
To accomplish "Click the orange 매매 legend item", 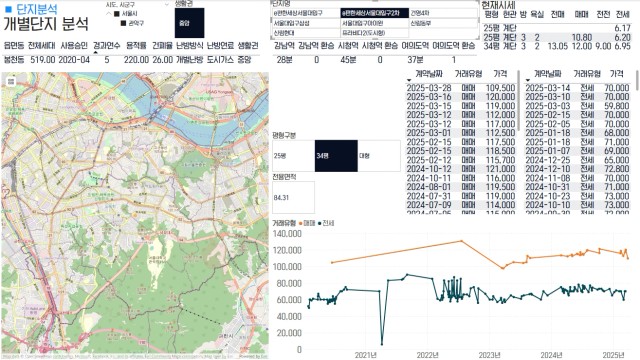I will pos(307,223).
